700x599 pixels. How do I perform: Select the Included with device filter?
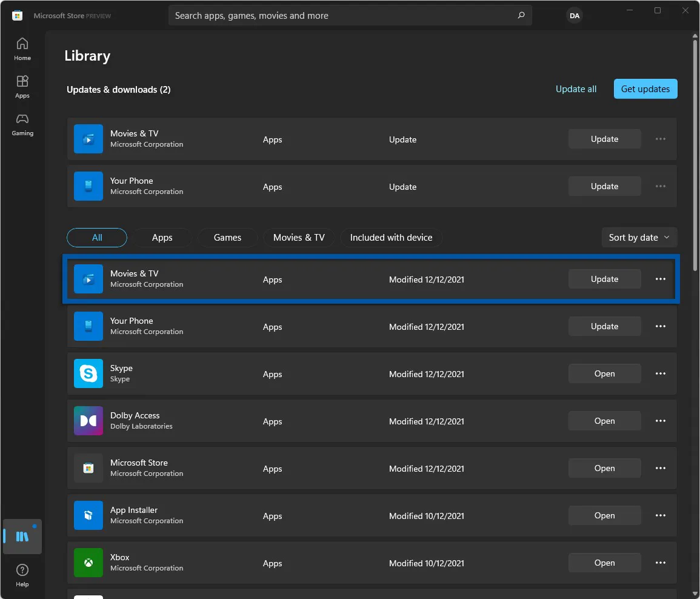coord(391,238)
